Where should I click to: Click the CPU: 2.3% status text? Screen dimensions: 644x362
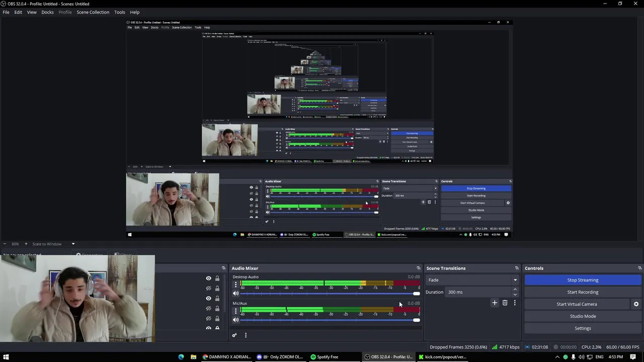(x=591, y=347)
